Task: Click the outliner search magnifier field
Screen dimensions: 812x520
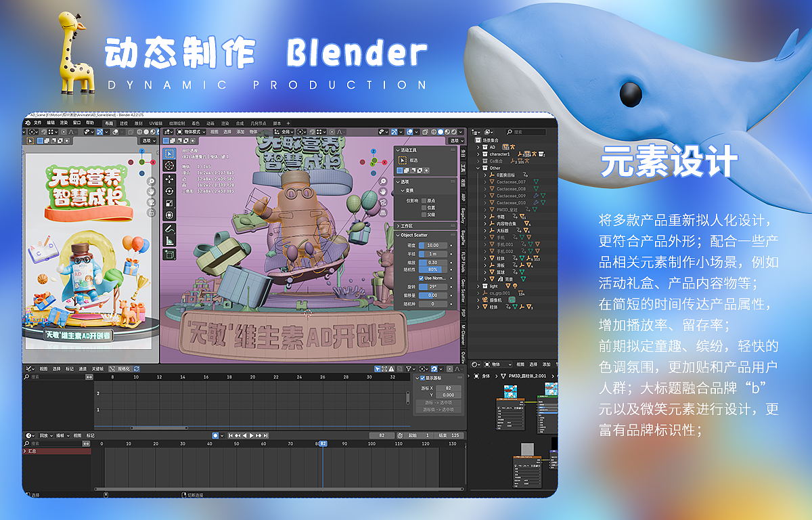Action: [x=526, y=132]
